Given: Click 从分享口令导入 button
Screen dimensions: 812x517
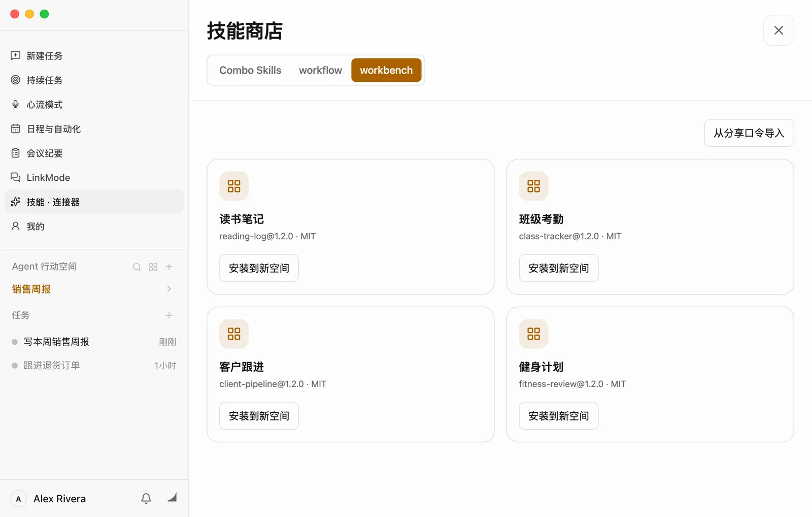Looking at the screenshot, I should coord(749,133).
